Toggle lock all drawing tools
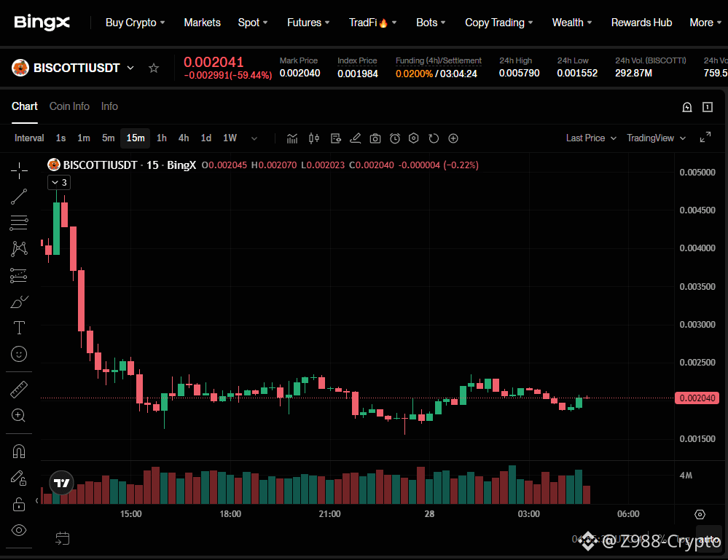This screenshot has width=728, height=560. (x=18, y=505)
